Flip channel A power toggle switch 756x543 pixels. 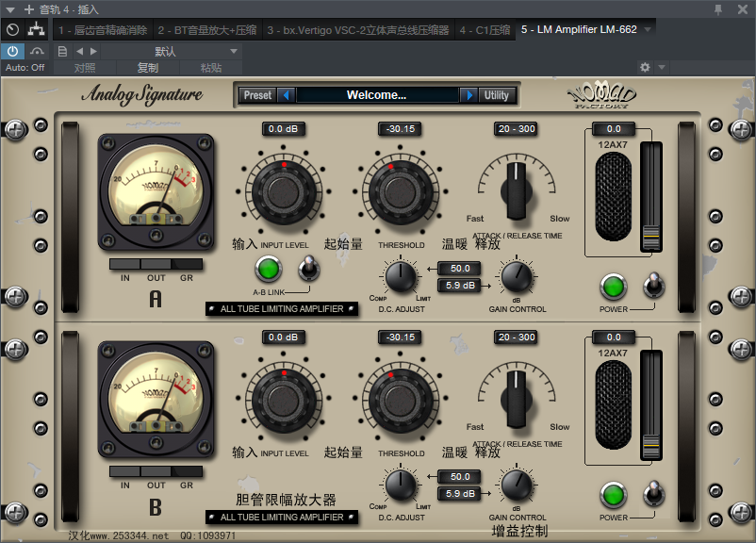(654, 286)
